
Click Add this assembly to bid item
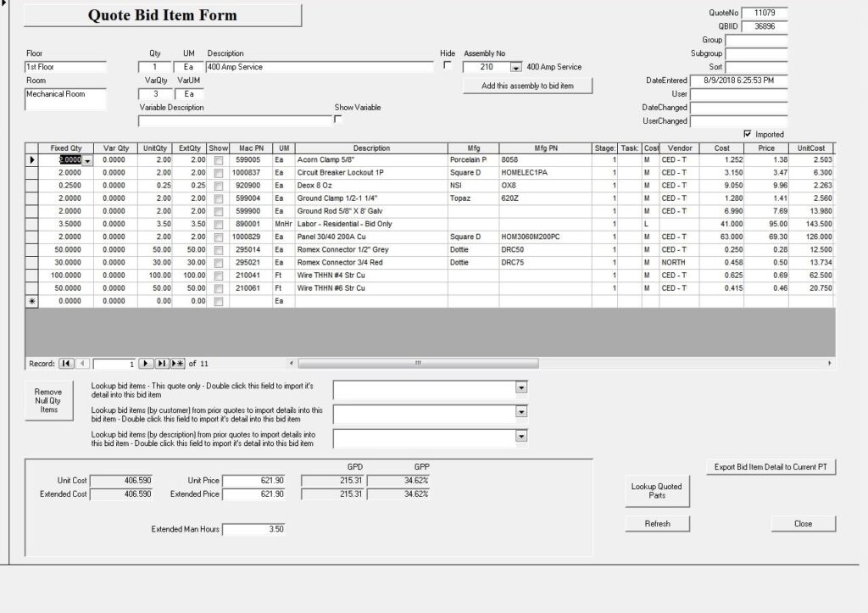point(527,86)
